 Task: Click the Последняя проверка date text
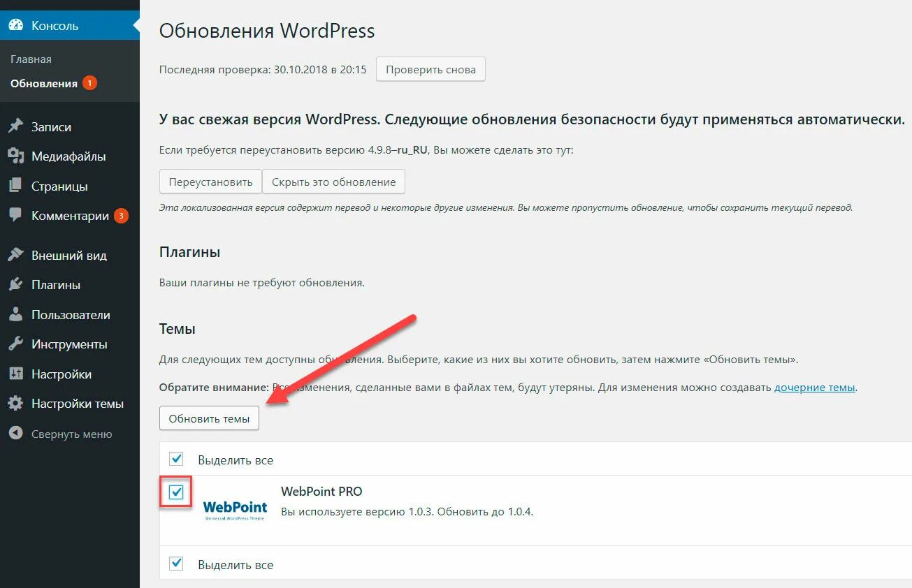pos(263,70)
